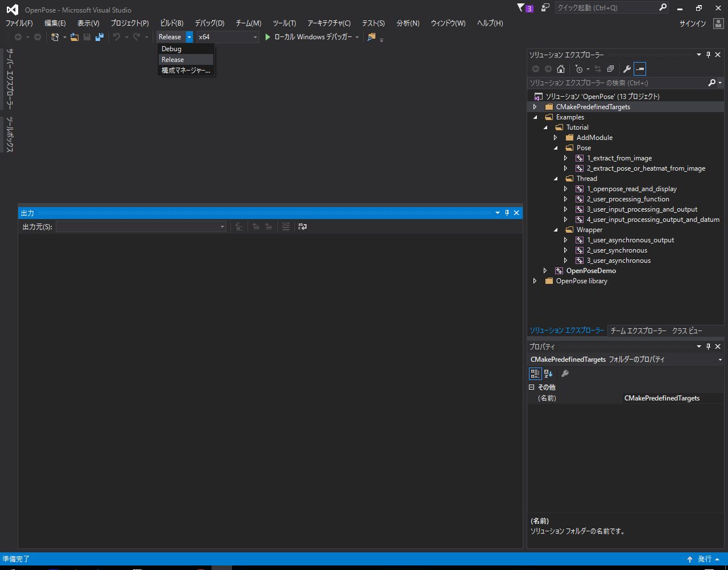Click the Open File folder icon

tap(75, 37)
